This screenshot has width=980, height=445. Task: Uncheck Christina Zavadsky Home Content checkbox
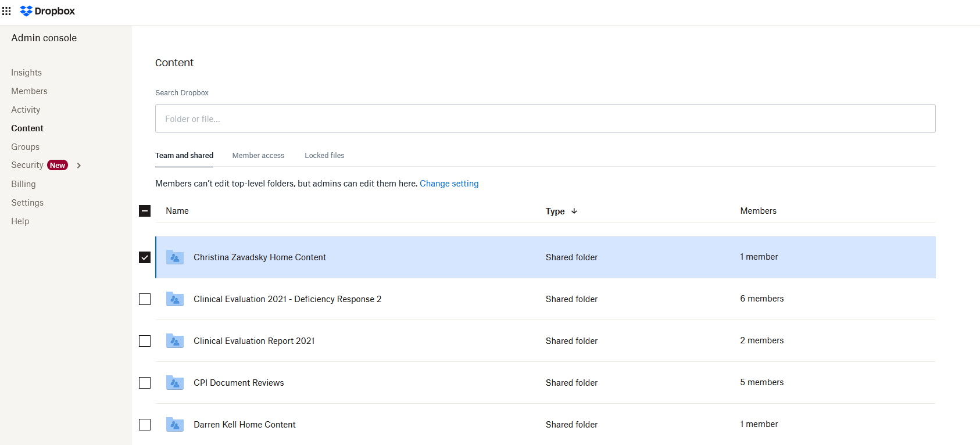pyautogui.click(x=145, y=257)
